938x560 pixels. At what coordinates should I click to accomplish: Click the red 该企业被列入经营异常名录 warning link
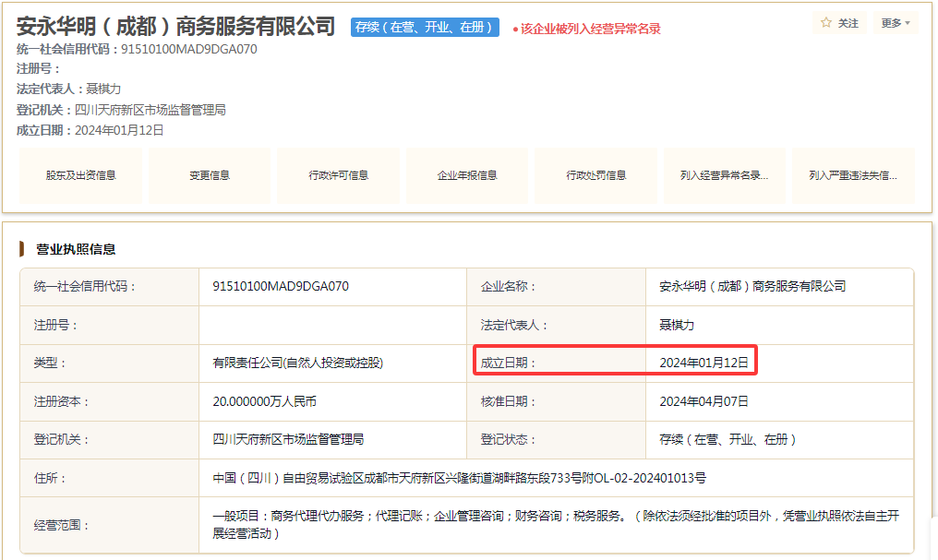point(591,29)
